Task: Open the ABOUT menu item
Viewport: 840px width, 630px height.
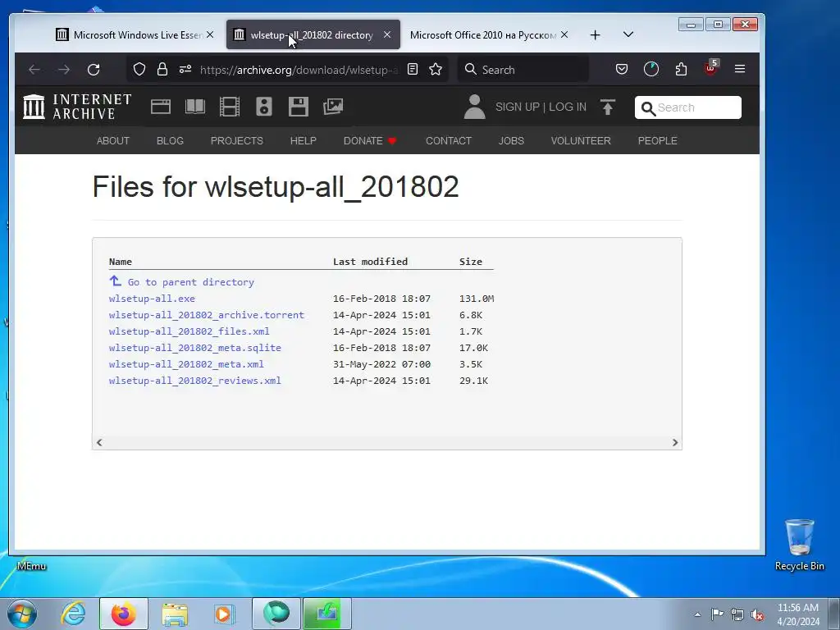Action: (113, 140)
